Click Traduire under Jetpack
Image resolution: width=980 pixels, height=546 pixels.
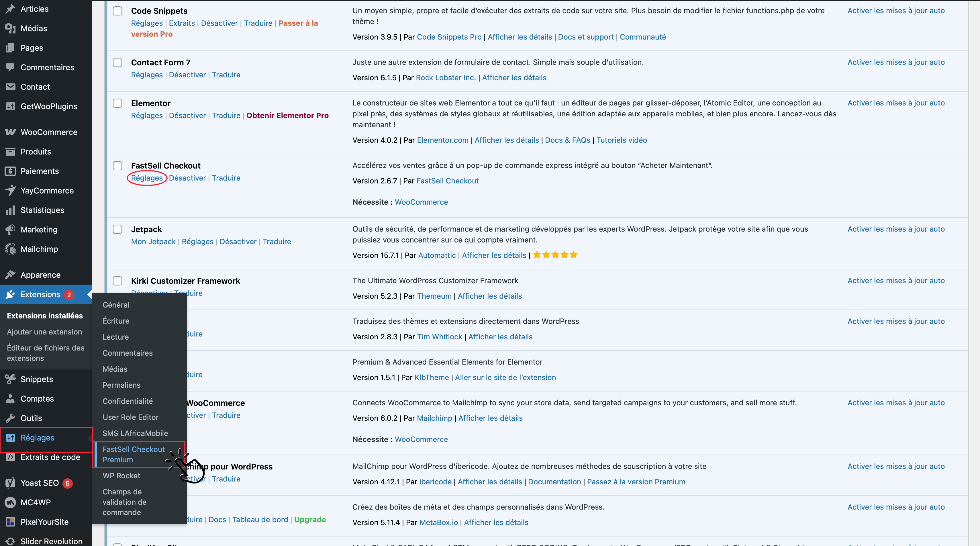tap(277, 242)
